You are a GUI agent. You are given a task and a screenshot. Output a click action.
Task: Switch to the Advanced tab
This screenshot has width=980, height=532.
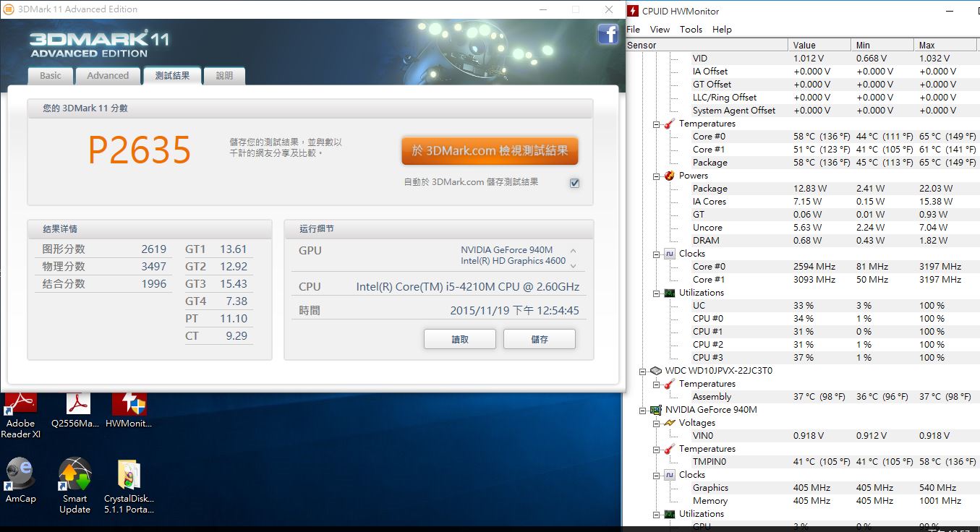click(x=108, y=76)
